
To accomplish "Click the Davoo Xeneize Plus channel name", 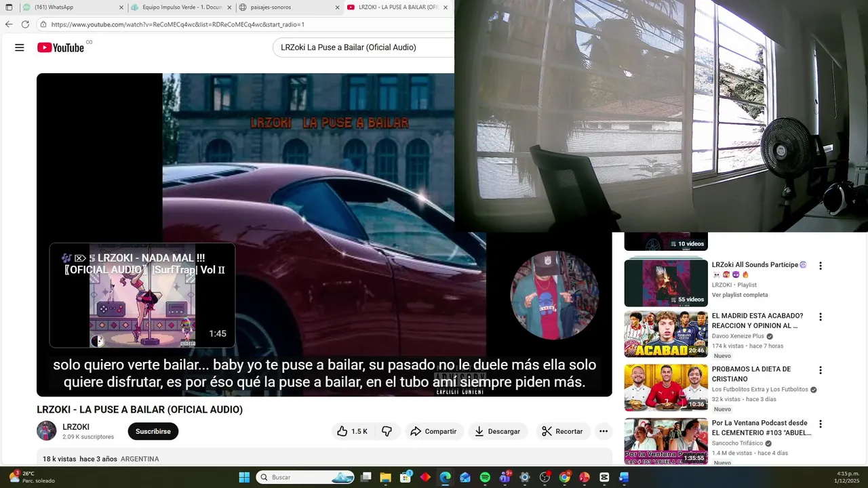I will coord(738,336).
